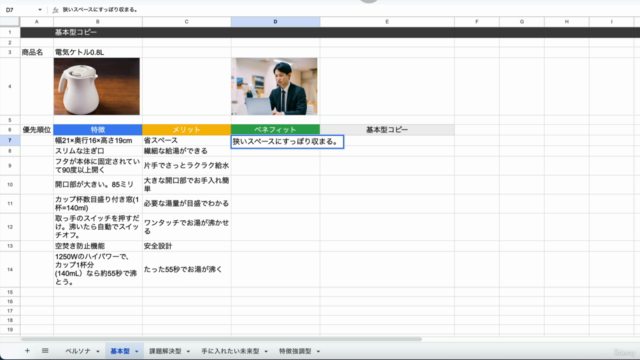The height and width of the screenshot is (360, 640).
Task: Open the ペルソナ tab dropdown arrow
Action: pos(98,351)
